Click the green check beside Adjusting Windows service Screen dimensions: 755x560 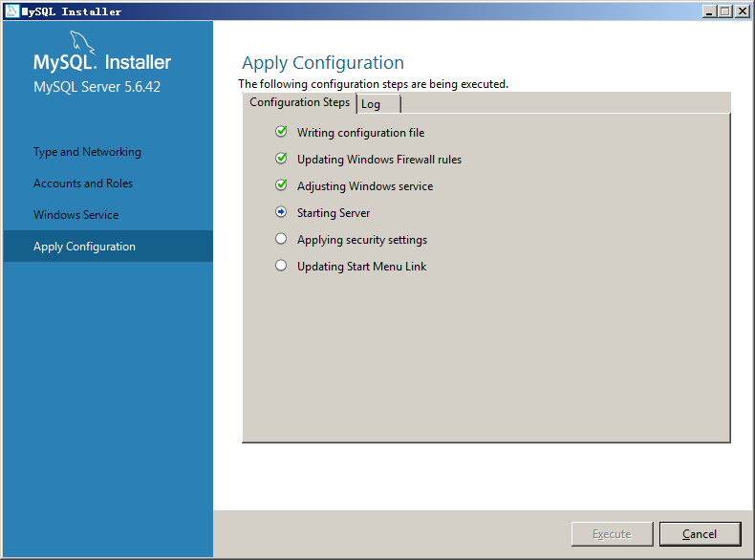click(x=281, y=184)
